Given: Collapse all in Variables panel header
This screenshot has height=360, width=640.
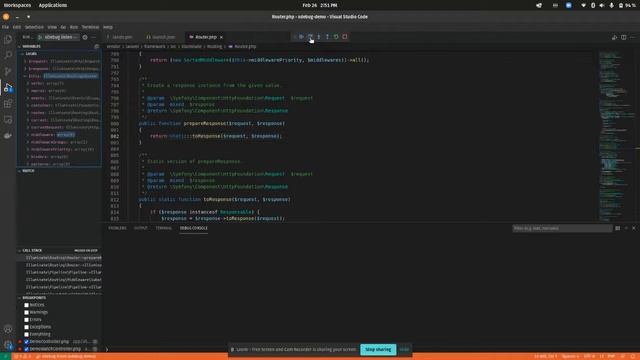Looking at the screenshot, I should [97, 47].
